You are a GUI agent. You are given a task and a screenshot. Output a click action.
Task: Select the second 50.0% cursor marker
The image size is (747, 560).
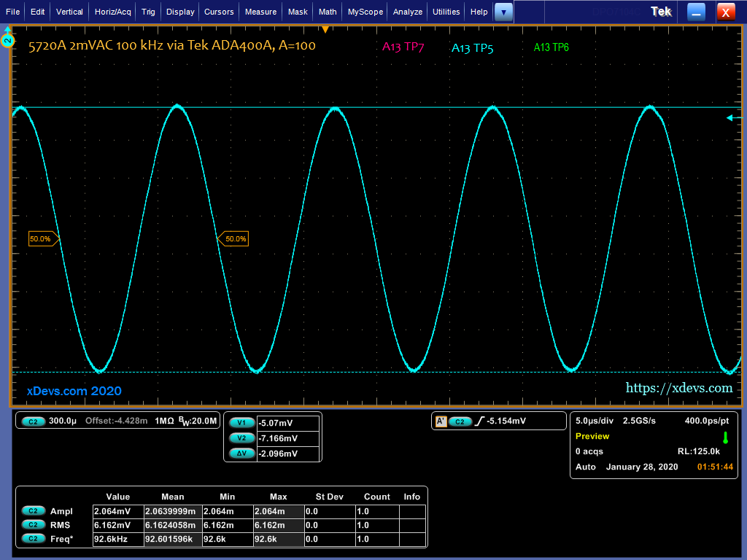point(233,238)
